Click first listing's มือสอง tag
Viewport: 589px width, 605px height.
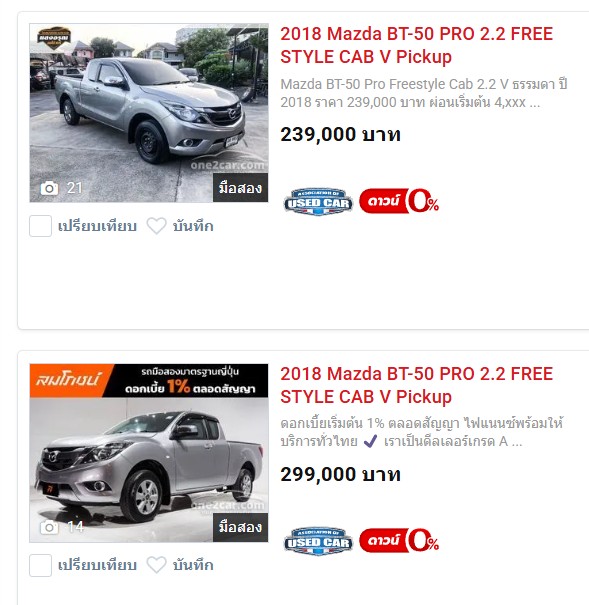pyautogui.click(x=240, y=188)
